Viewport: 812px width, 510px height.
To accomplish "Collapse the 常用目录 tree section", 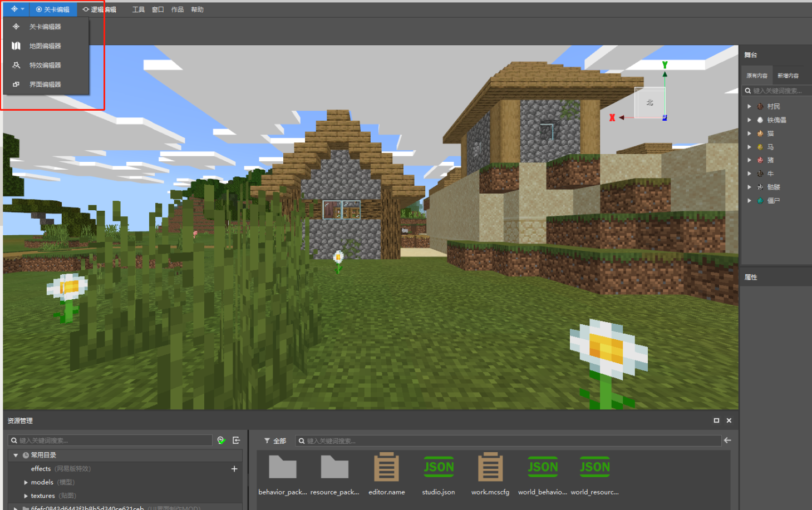I will [x=16, y=455].
